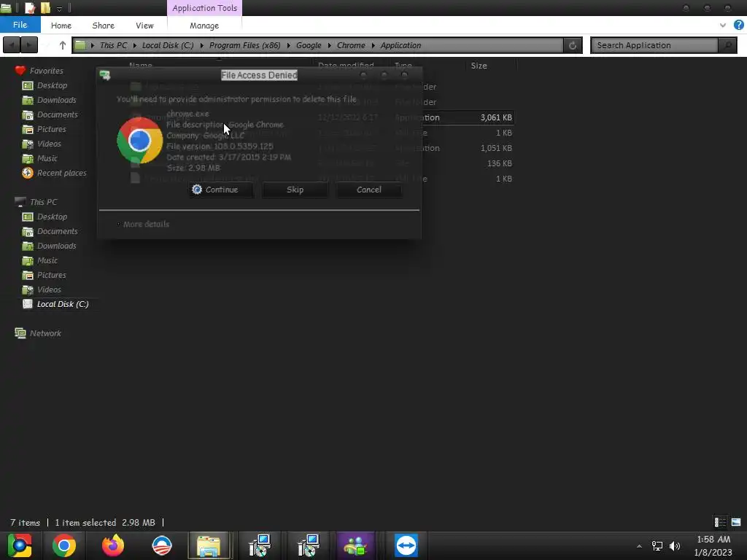Open Music under Favorites
747x560 pixels.
tap(47, 158)
